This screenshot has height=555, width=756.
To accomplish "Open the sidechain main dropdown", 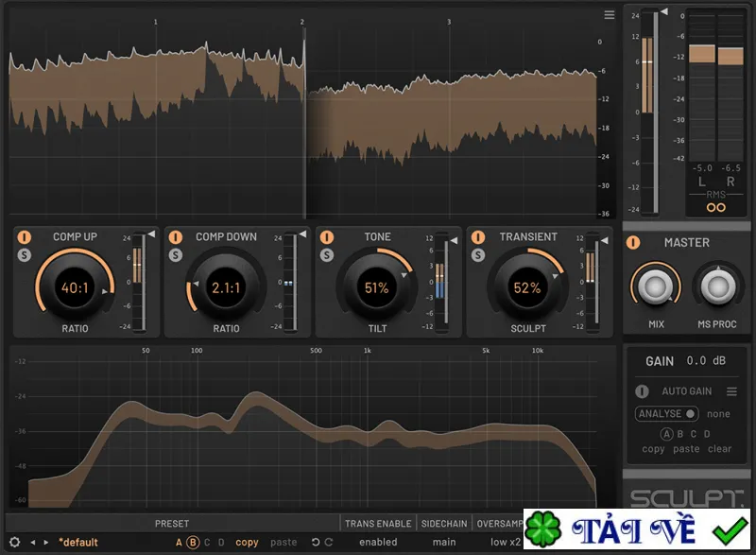I will point(443,542).
